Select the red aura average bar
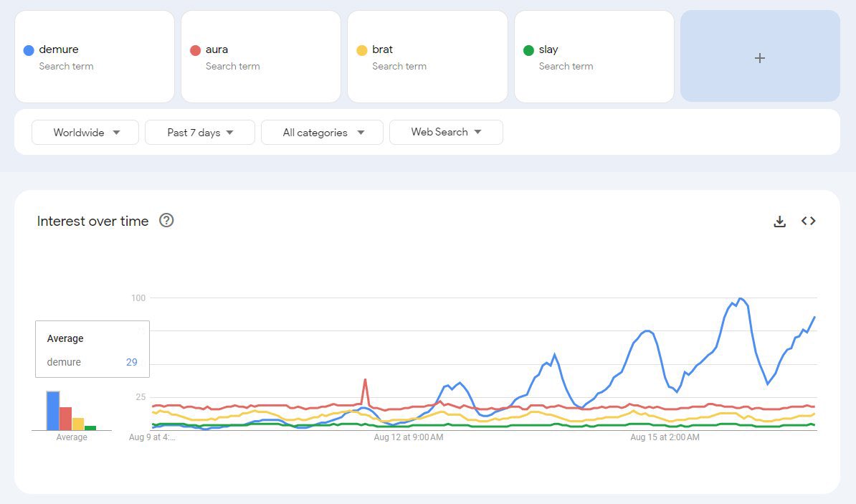This screenshot has width=856, height=504. [65, 419]
